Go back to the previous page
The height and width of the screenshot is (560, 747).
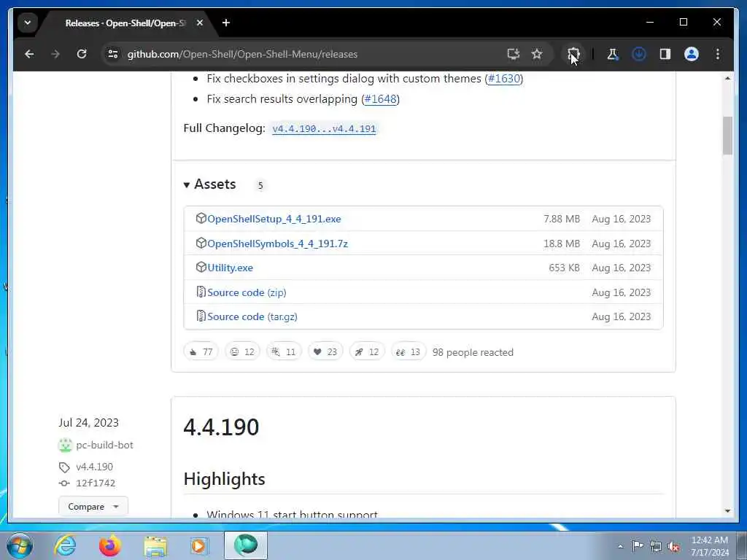tap(29, 54)
